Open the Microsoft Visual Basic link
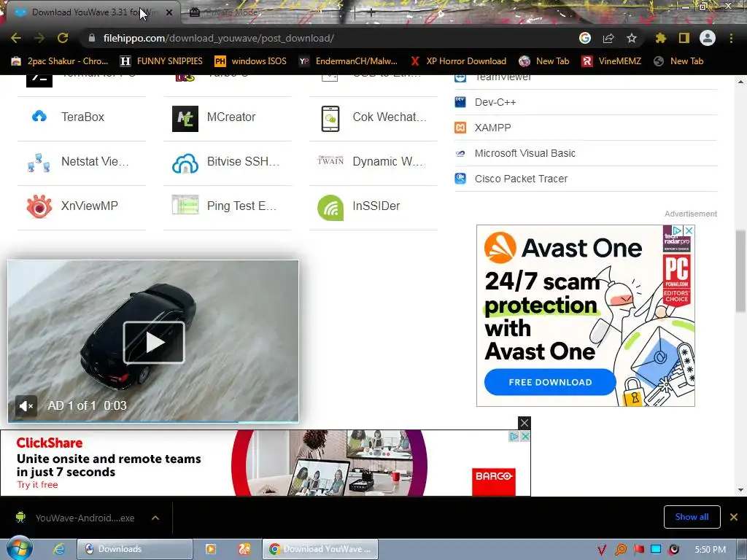The width and height of the screenshot is (747, 560). [x=525, y=153]
